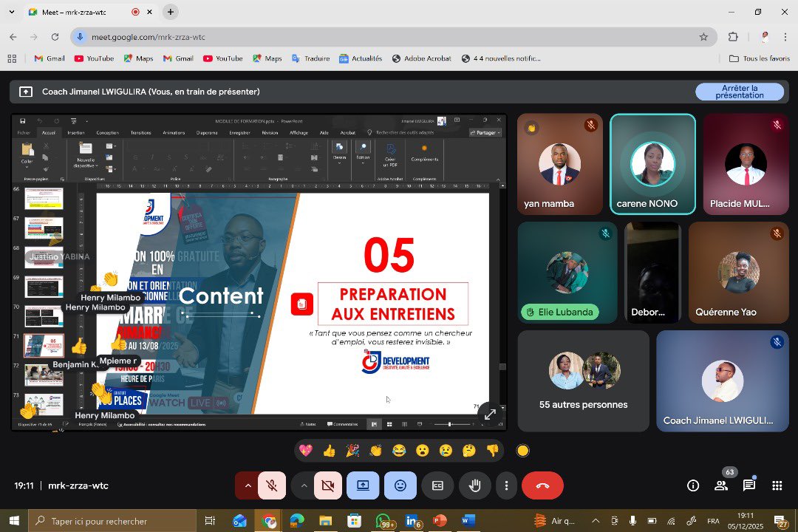
Task: Open the Chrome apps grid shortcut
Action: 13,58
